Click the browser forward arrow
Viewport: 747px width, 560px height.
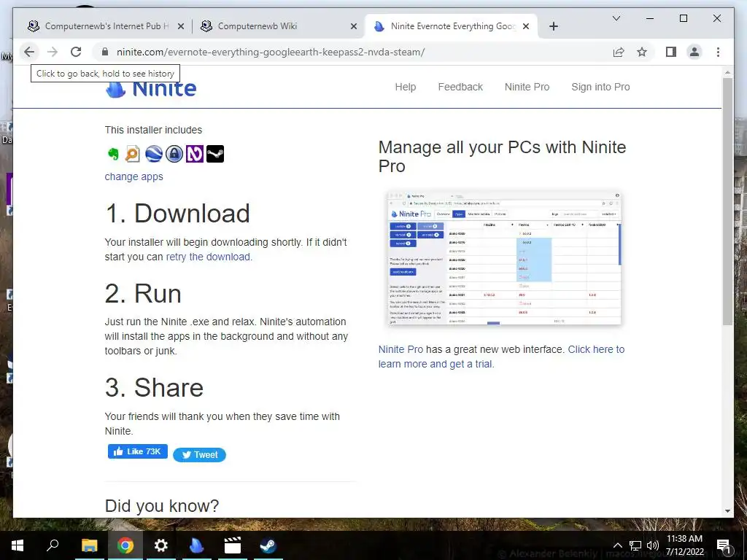coord(53,52)
